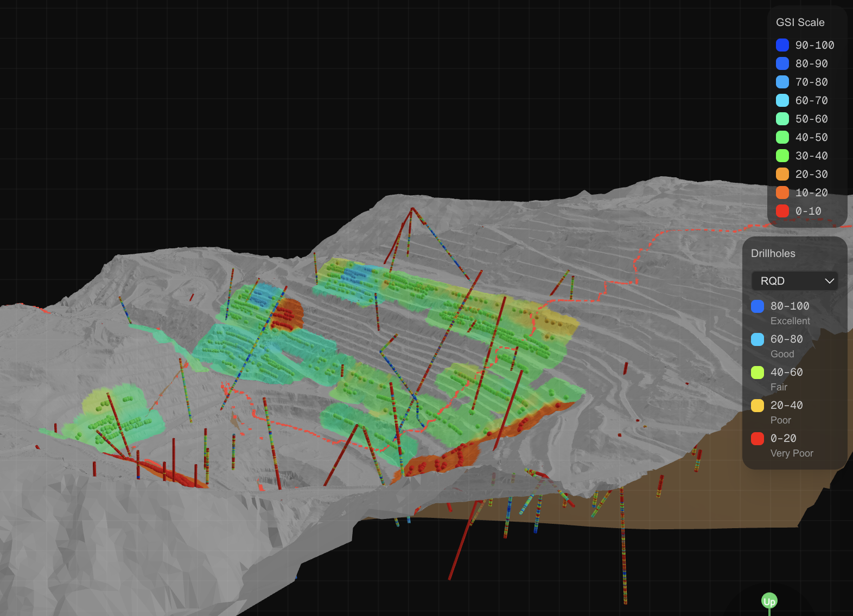Click the 'Good' RQD rating text
This screenshot has height=616, width=853.
(x=782, y=354)
